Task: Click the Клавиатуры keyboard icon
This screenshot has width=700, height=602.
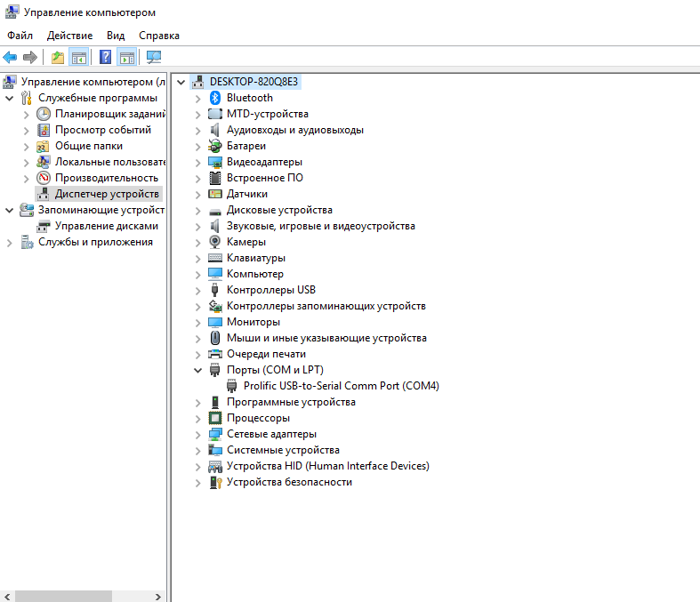Action: point(215,258)
